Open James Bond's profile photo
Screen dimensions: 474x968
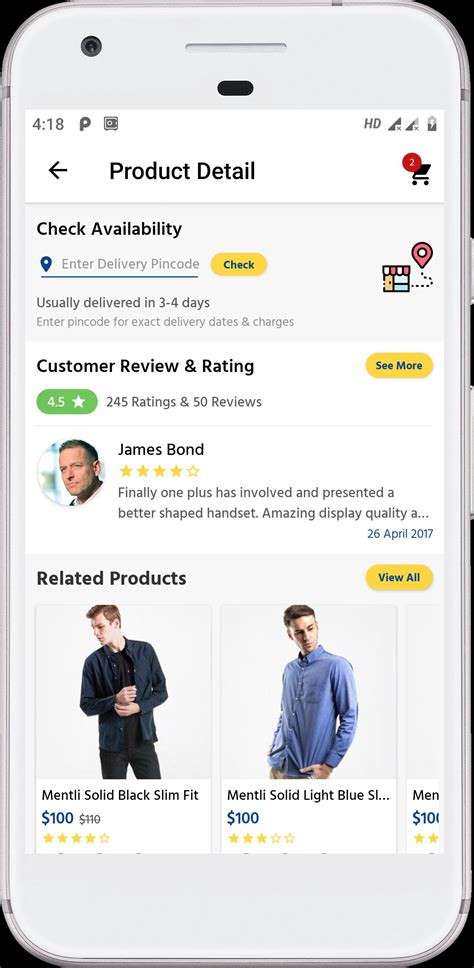point(71,473)
